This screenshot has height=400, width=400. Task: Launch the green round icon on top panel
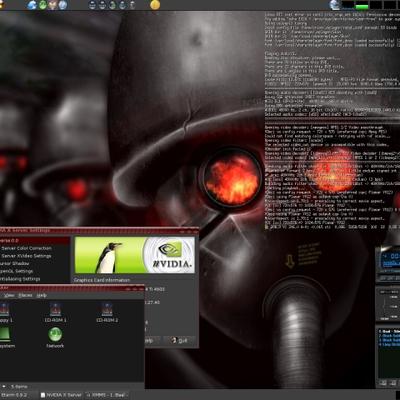pyautogui.click(x=43, y=5)
